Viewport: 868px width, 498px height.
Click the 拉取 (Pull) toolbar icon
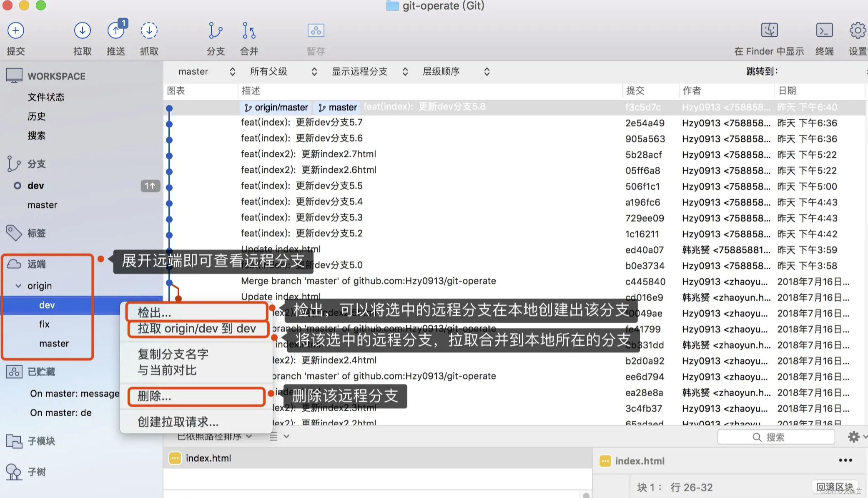pyautogui.click(x=82, y=30)
